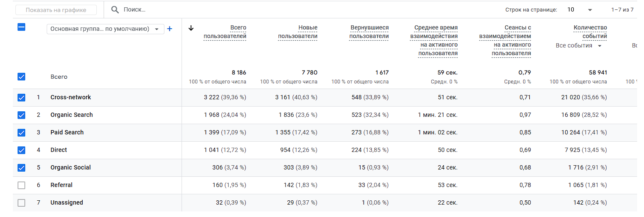Viewport: 644px width, 217px height.
Task: Check the Unassigned row checkbox
Action: 21,203
